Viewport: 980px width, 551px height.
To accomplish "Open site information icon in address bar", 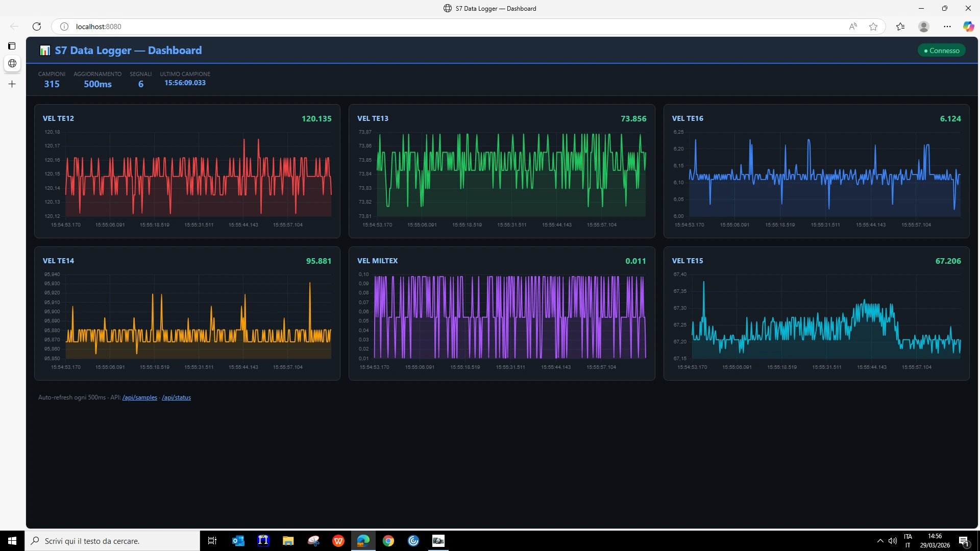I will [64, 27].
